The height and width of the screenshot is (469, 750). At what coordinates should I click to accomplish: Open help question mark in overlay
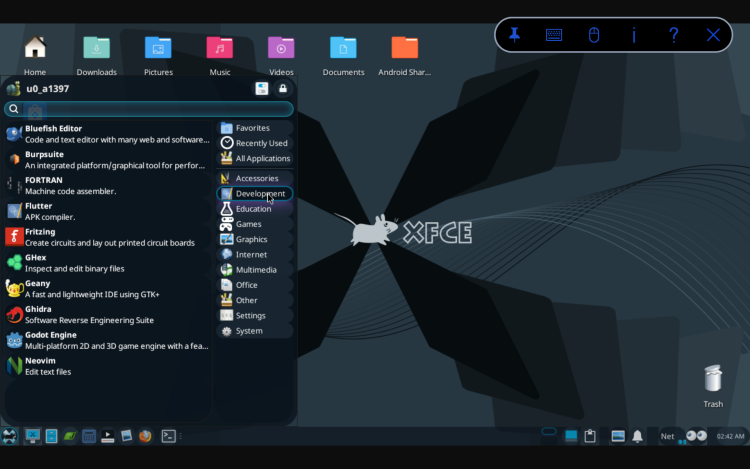[673, 35]
